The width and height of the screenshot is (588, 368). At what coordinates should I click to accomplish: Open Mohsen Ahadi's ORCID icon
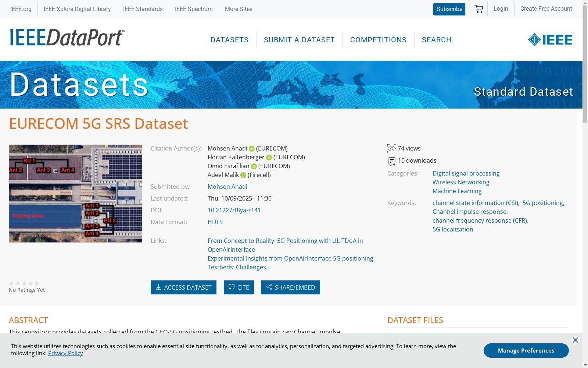click(x=252, y=149)
